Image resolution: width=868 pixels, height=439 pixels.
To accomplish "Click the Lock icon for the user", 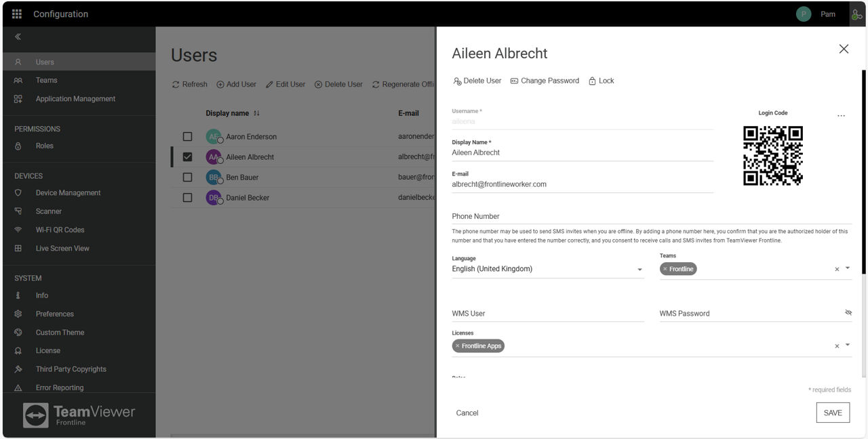I will [x=593, y=81].
